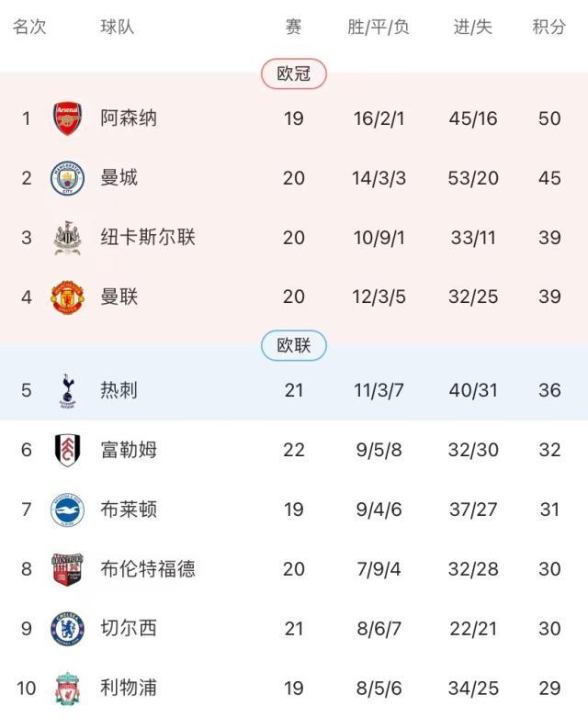Click the 胜/平/负 column header
The image size is (588, 728).
click(379, 28)
